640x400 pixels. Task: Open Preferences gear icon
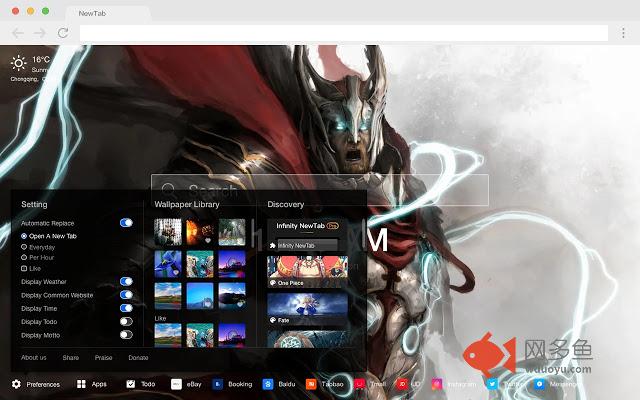click(16, 384)
